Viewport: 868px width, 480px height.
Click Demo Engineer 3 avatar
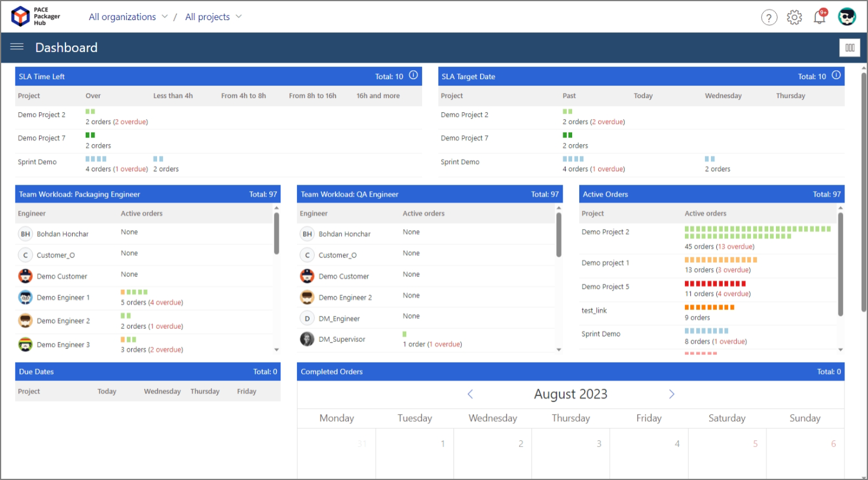[25, 344]
